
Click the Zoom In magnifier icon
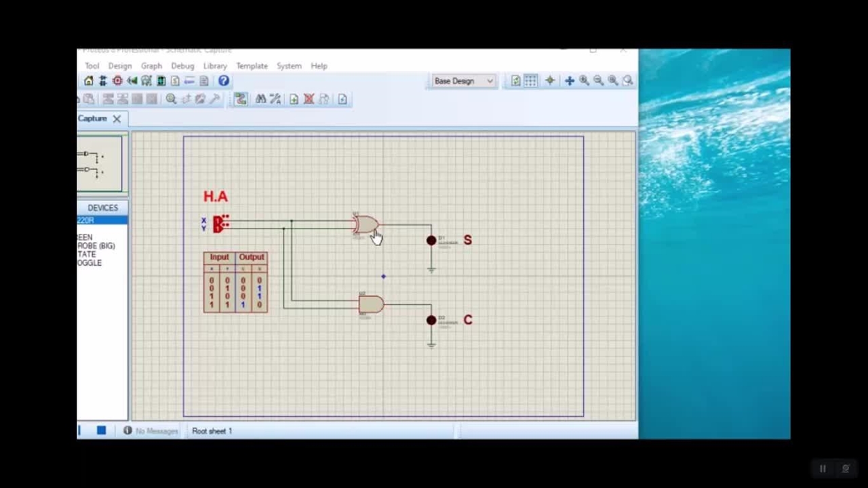point(584,81)
